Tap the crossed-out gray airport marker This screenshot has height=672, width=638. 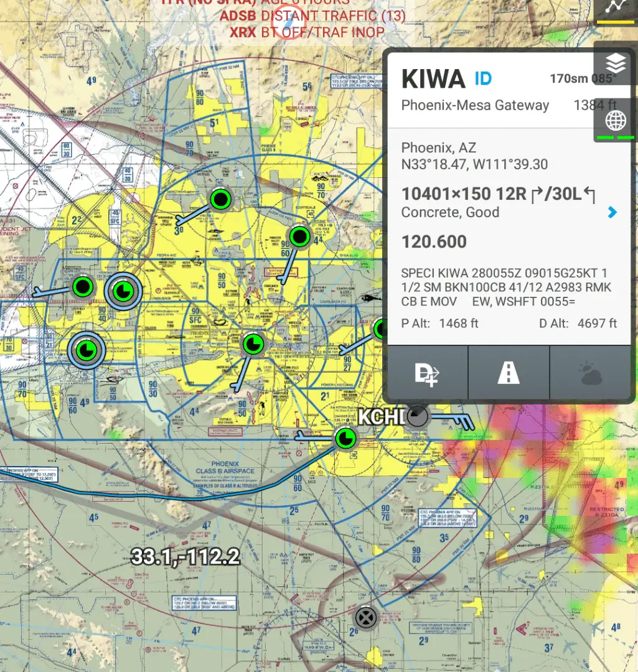pyautogui.click(x=365, y=618)
